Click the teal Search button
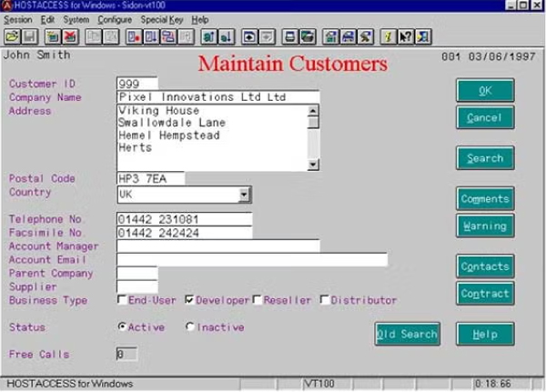Image resolution: width=546 pixels, height=392 pixels. (485, 158)
